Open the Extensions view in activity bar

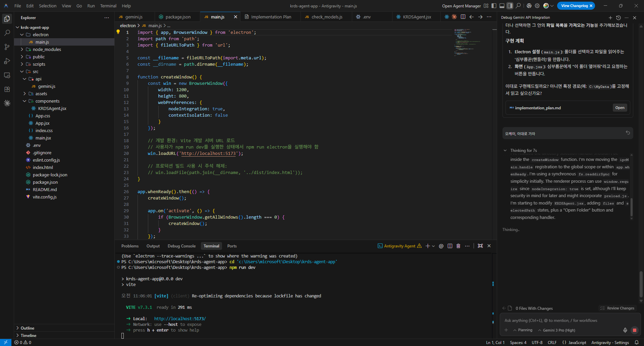7,89
